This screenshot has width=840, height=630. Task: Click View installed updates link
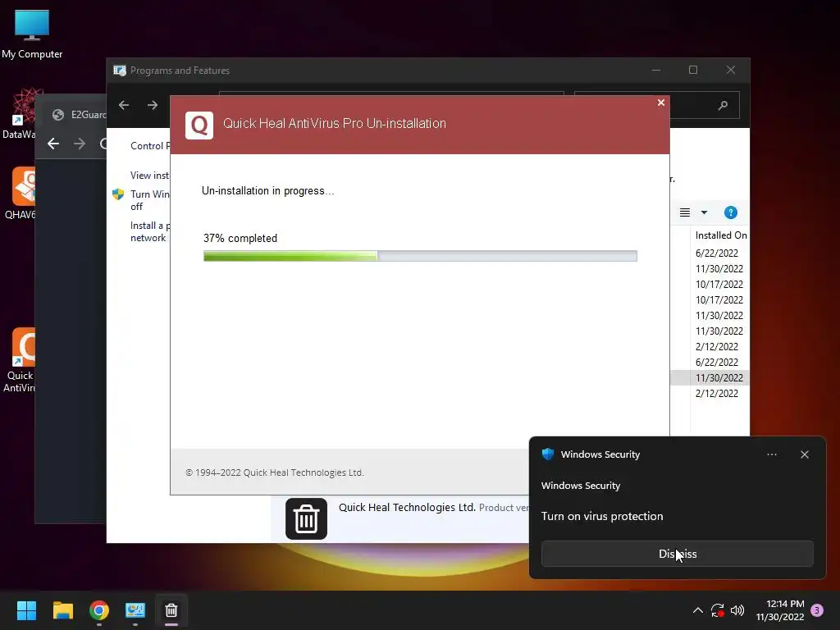point(149,176)
